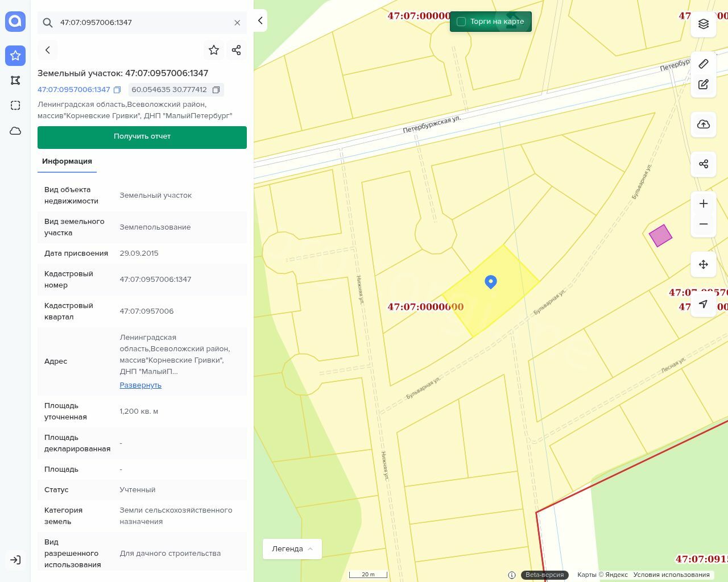
Task: Click the cloud upload icon on map
Action: click(x=704, y=124)
